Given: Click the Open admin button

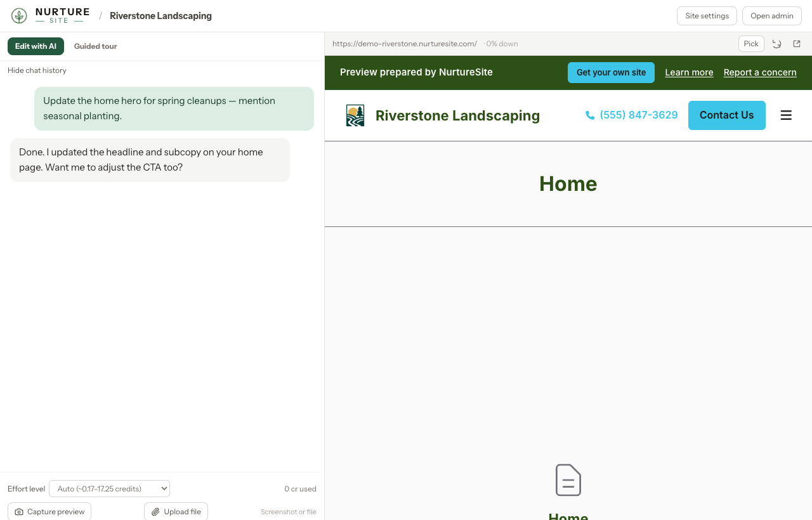Looking at the screenshot, I should 772,16.
